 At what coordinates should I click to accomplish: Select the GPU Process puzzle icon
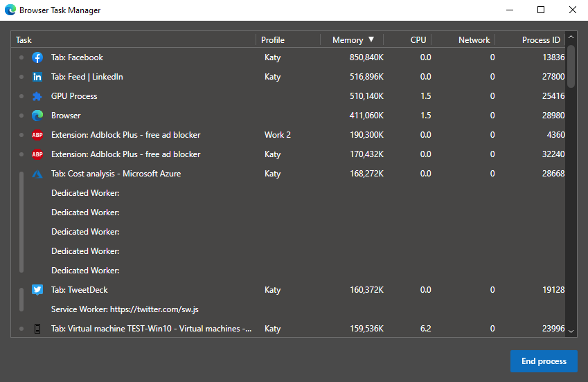pos(37,96)
